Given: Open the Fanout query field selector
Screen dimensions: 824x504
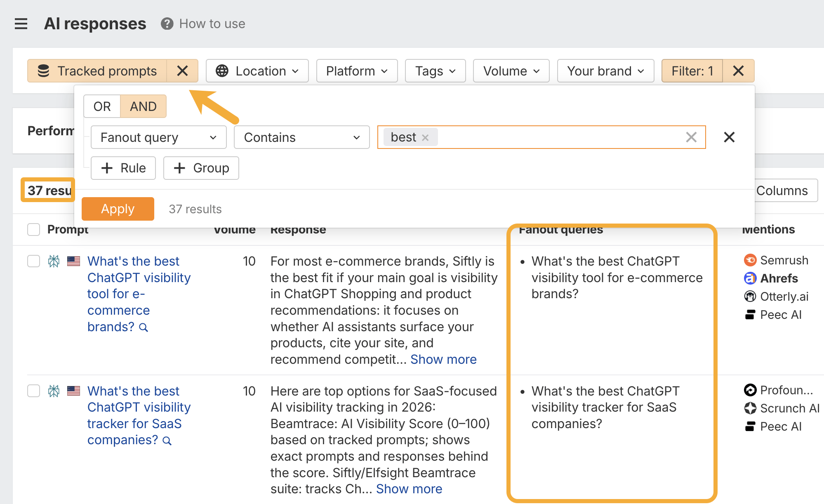Looking at the screenshot, I should coord(158,137).
